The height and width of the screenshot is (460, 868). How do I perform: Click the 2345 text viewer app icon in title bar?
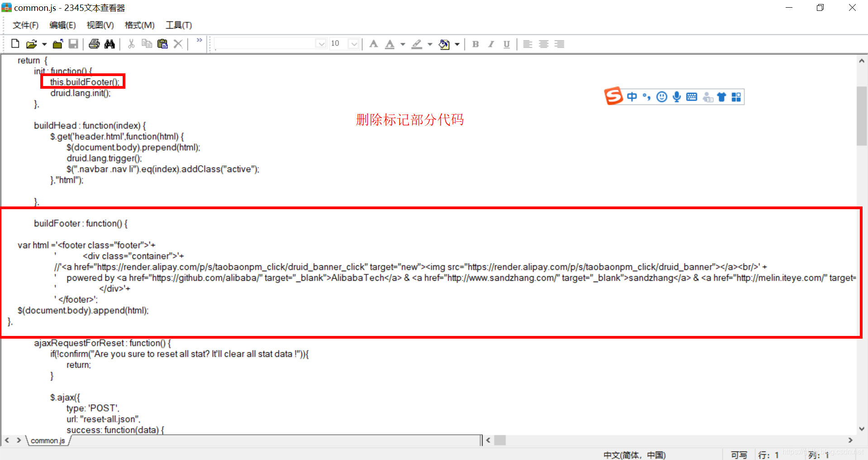click(x=6, y=8)
